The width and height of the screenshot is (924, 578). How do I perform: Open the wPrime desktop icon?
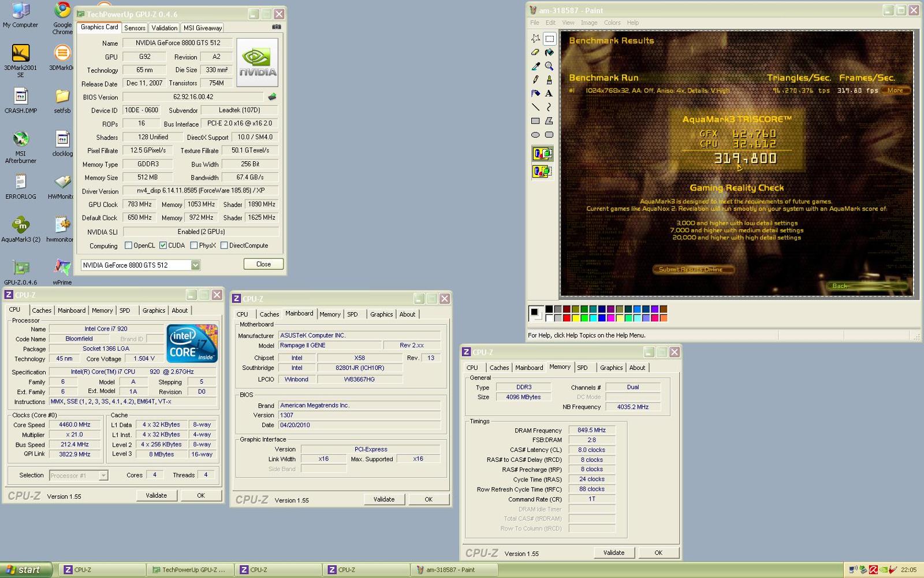(x=62, y=272)
